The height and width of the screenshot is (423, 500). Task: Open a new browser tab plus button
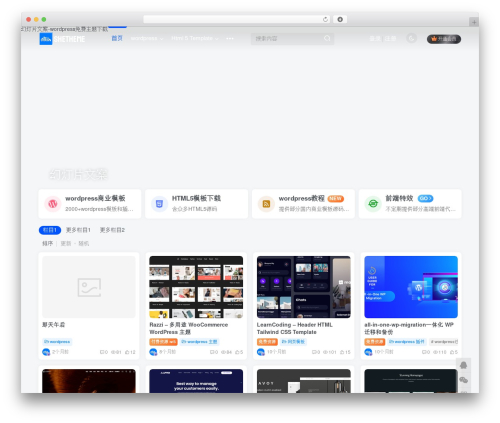(x=474, y=22)
